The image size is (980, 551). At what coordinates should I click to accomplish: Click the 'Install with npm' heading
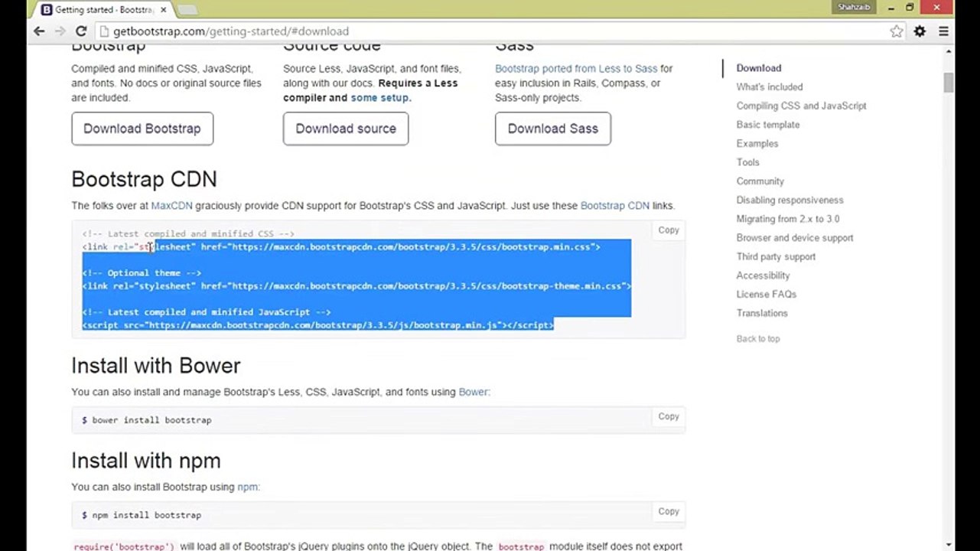coord(146,461)
